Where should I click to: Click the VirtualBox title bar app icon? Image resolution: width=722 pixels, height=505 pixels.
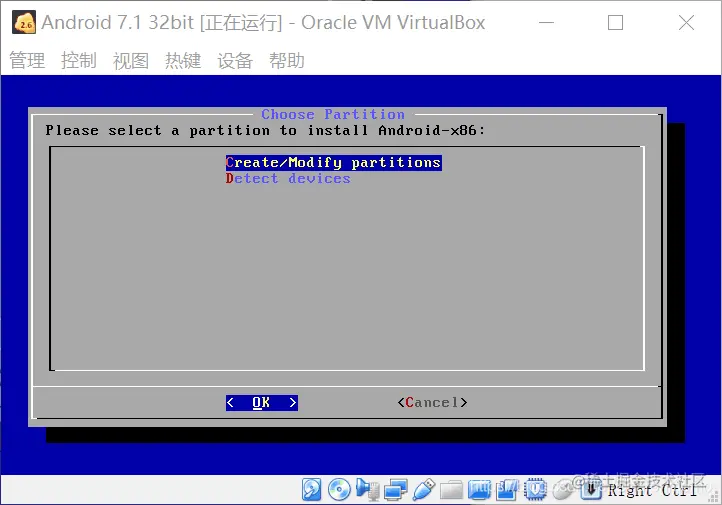(24, 23)
